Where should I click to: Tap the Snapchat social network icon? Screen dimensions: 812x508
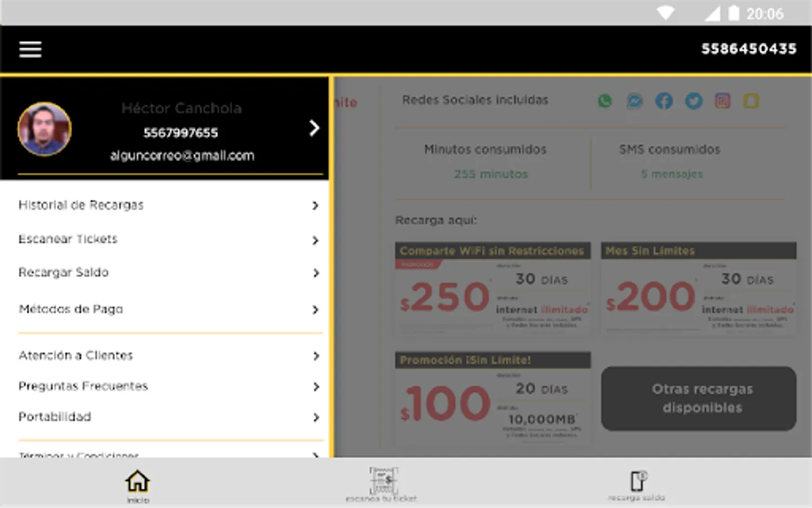pos(751,101)
